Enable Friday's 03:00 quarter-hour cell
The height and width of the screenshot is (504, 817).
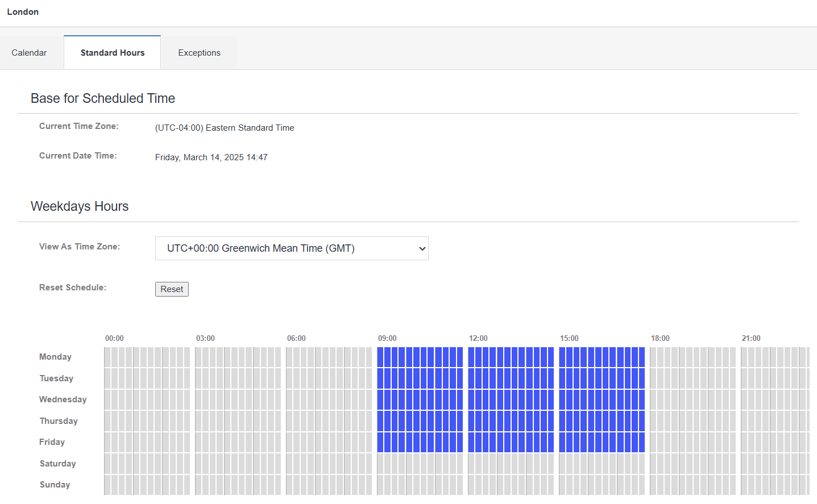coord(198,442)
